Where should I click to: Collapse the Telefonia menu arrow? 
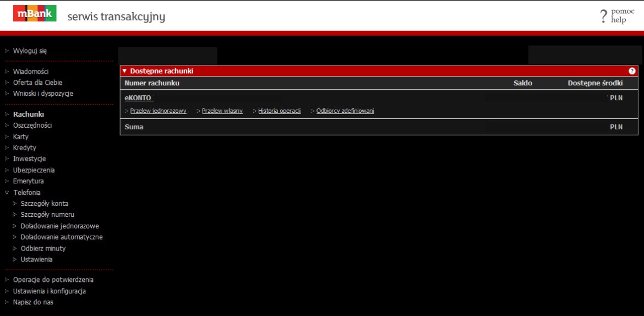(7, 192)
